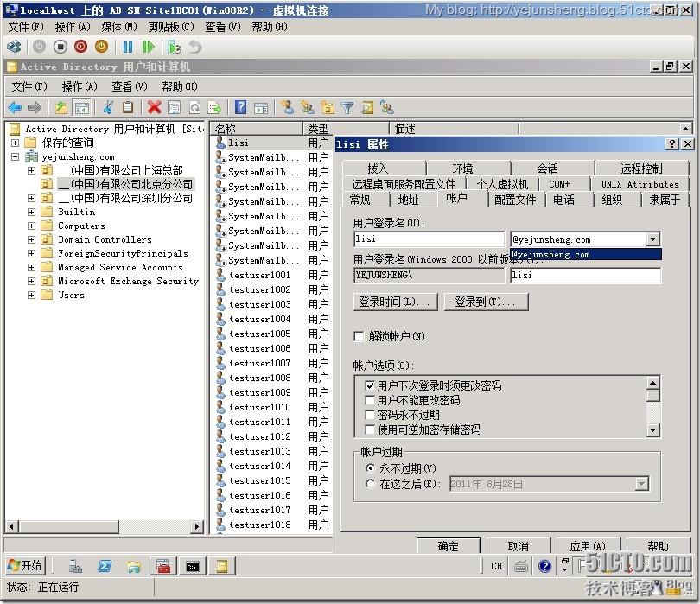Viewport: 700px width, 604px height.
Task: Select the 永不过期 radio button
Action: [370, 468]
